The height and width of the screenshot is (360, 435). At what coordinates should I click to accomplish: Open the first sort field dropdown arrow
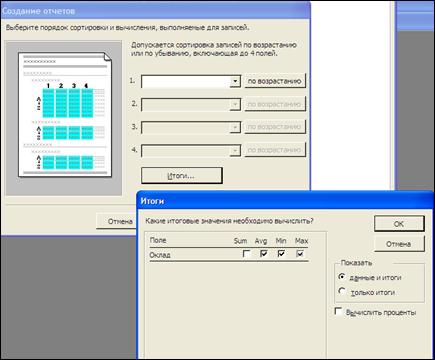pos(235,81)
